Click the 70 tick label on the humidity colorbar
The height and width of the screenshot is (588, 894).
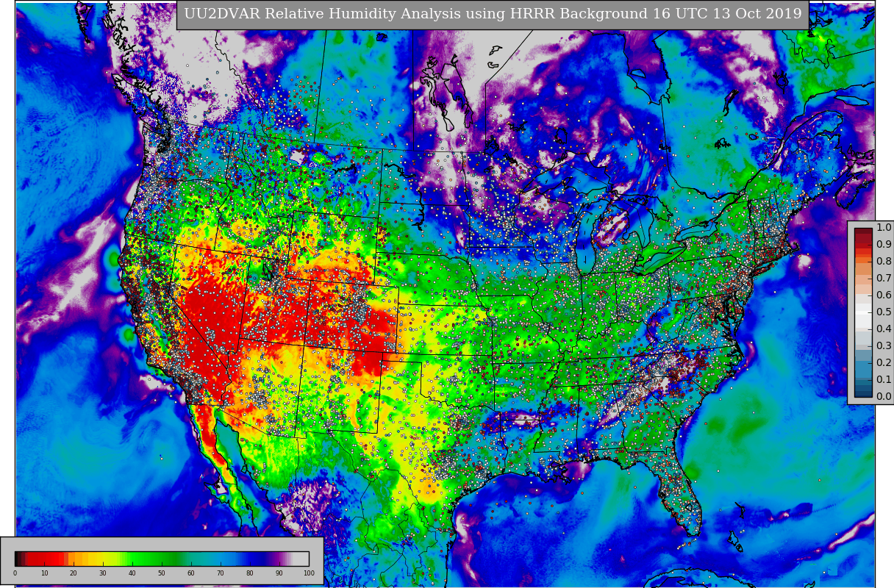pyautogui.click(x=221, y=573)
